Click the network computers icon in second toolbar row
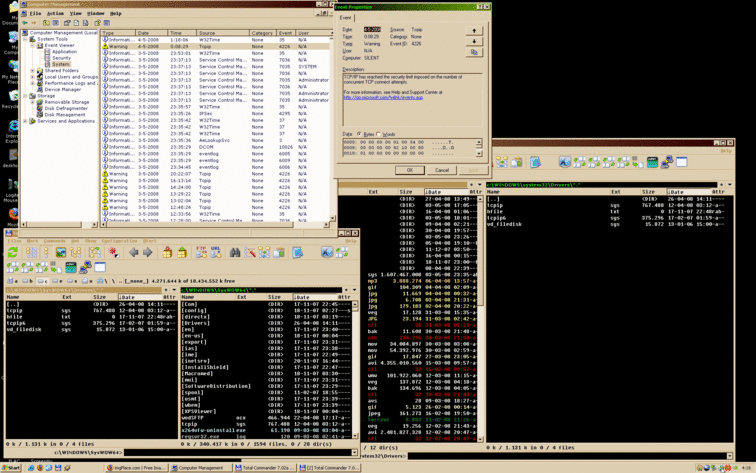This screenshot has width=756, height=473. point(85,267)
